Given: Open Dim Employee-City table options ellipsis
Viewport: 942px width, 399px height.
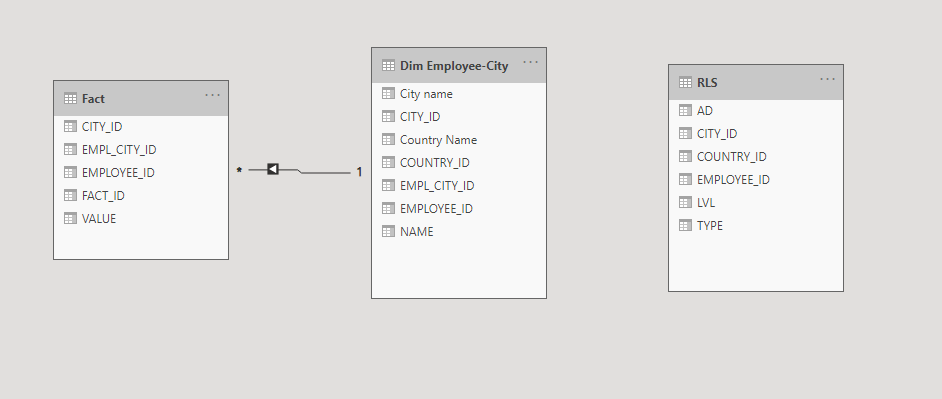Looking at the screenshot, I should [530, 62].
